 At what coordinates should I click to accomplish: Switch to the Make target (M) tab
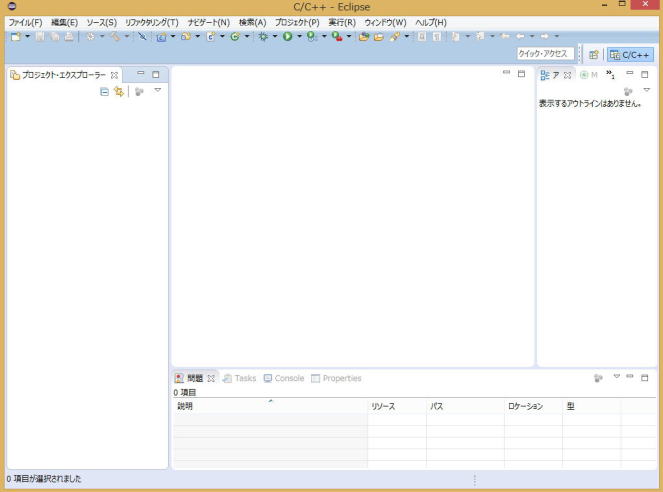coord(589,75)
